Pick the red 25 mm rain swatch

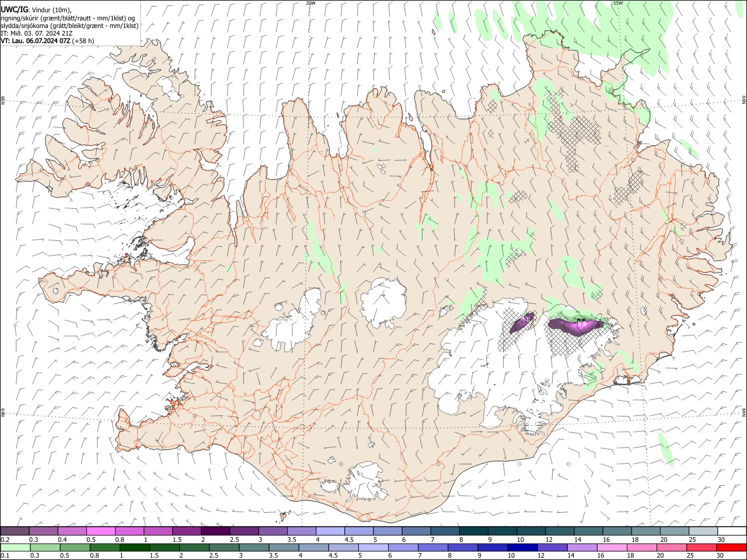coord(702,547)
